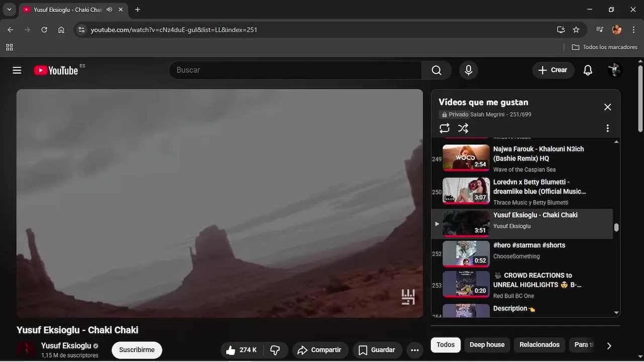
Task: Go back in the browser
Action: 11,30
